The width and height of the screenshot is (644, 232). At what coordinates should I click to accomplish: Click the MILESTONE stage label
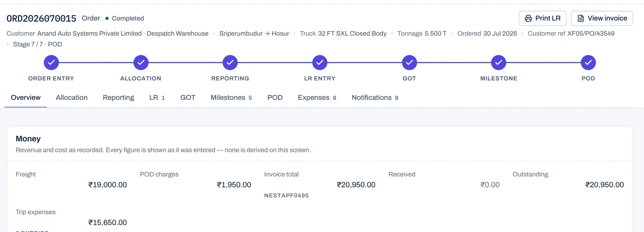click(x=499, y=78)
